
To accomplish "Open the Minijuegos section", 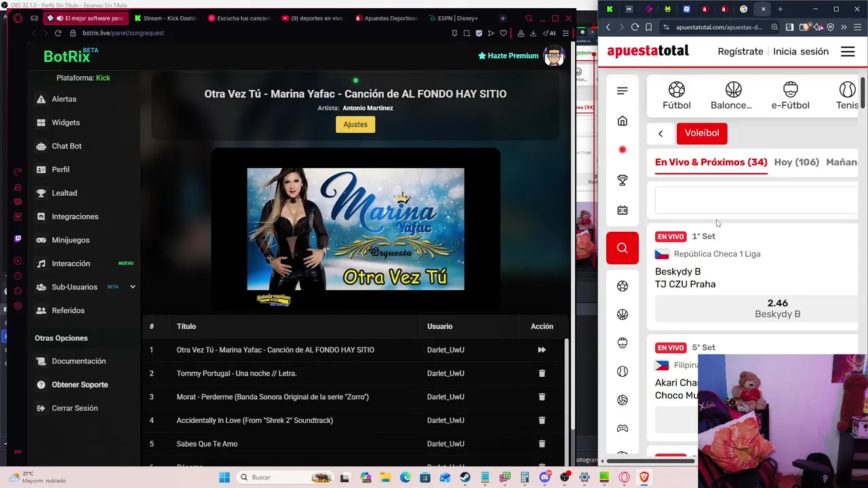I will point(71,240).
